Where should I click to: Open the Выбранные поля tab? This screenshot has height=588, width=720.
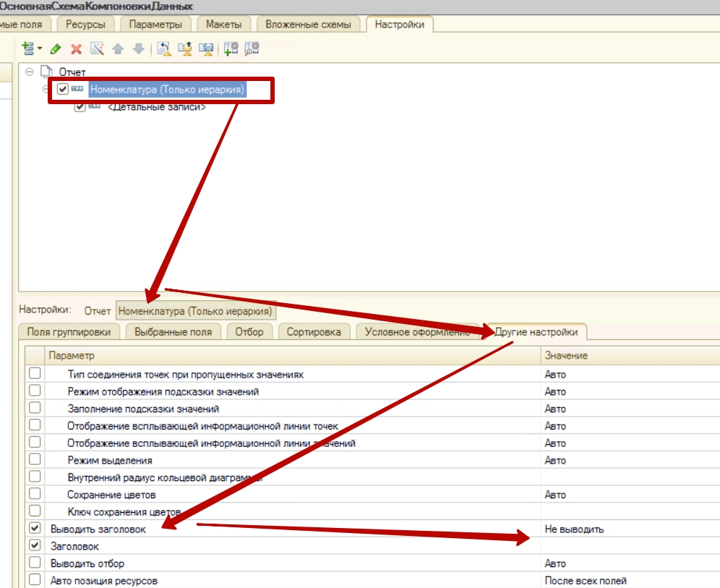pyautogui.click(x=176, y=332)
